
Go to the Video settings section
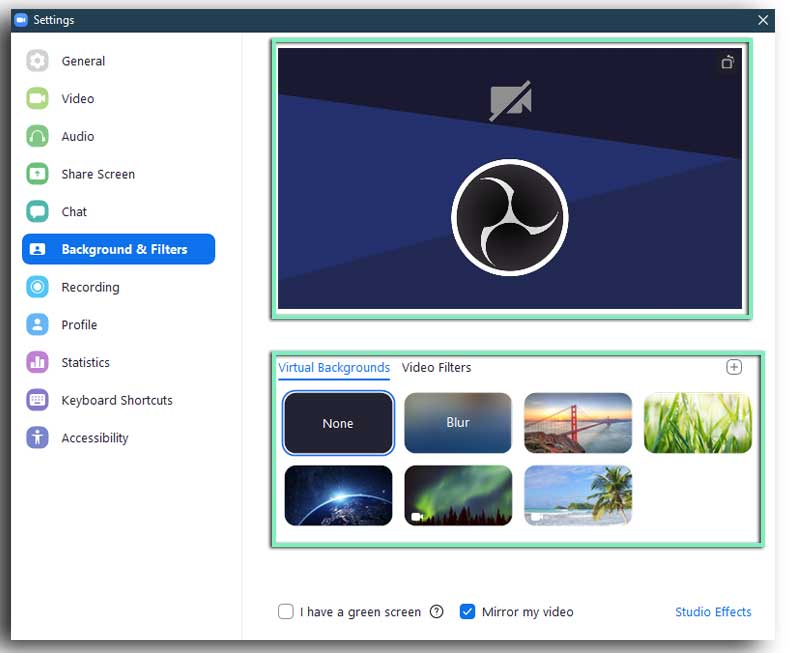click(78, 98)
